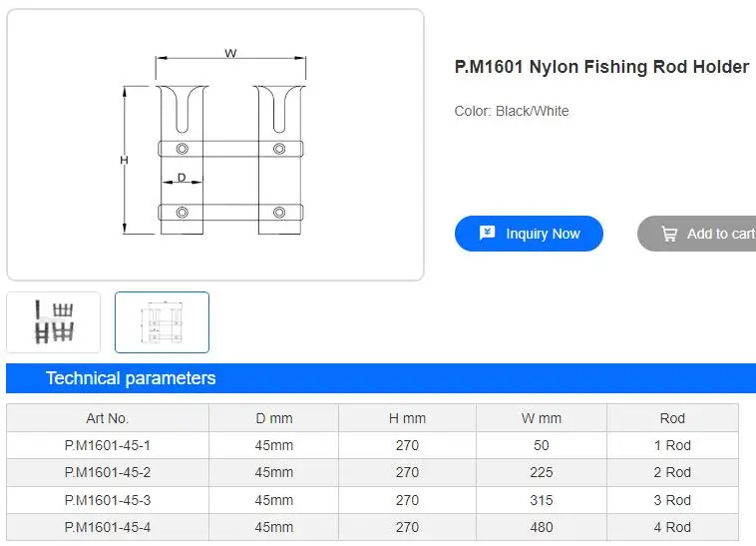
Task: Click the main product diagram image
Action: pos(215,145)
